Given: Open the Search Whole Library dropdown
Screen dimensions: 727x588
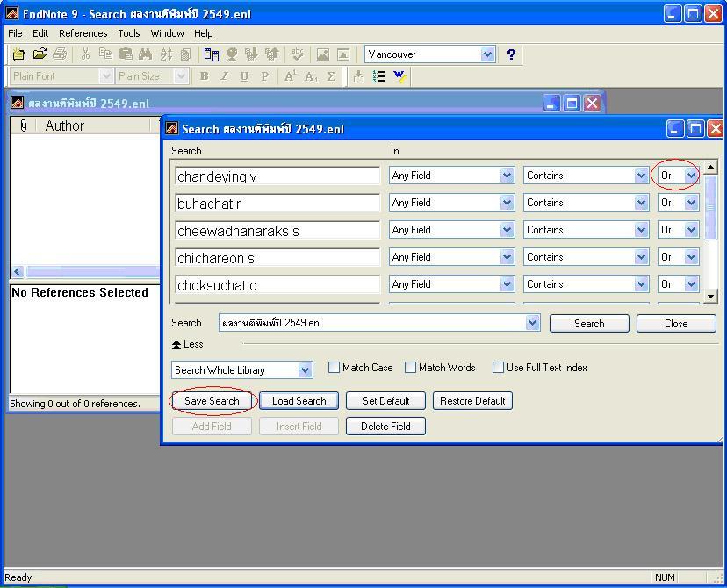Looking at the screenshot, I should (305, 370).
